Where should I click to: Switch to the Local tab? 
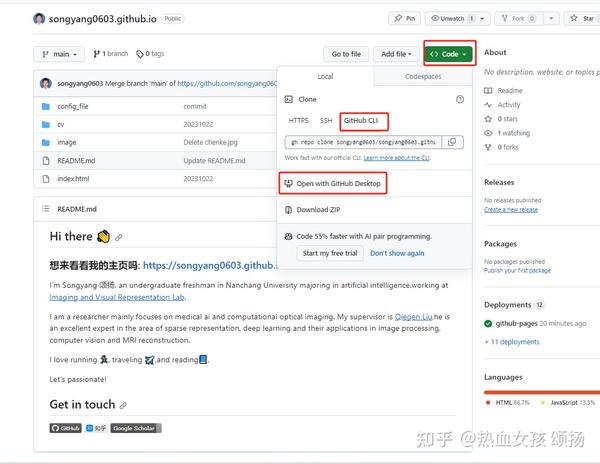[x=325, y=77]
